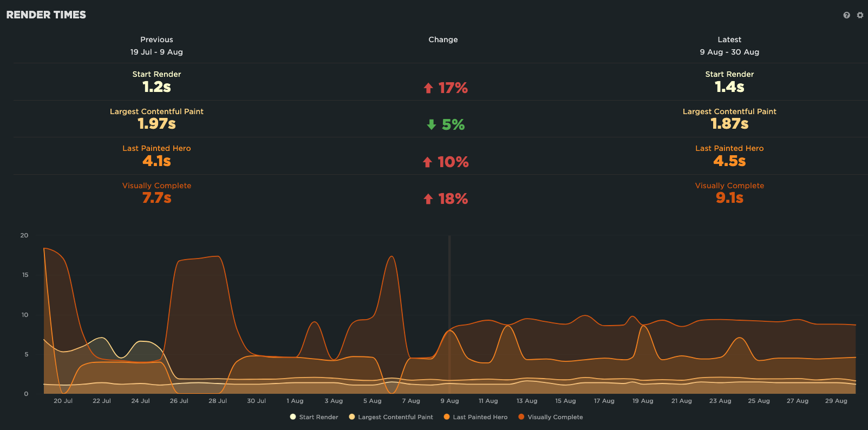Viewport: 868px width, 430px height.
Task: Click latest Largest Contentful Paint 1.87s value
Action: coord(729,124)
